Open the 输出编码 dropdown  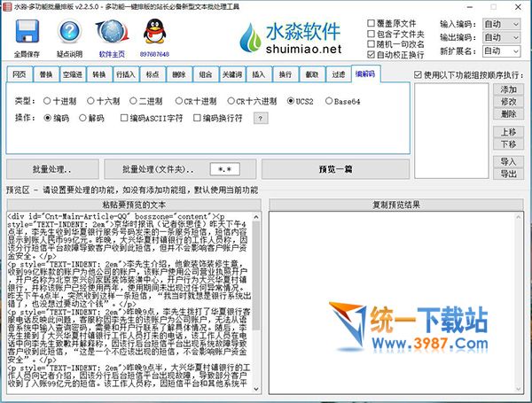click(x=501, y=37)
